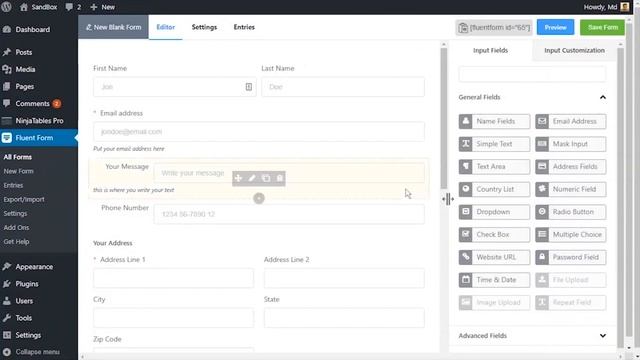
Task: Click the Phone Number input field
Action: click(x=289, y=214)
